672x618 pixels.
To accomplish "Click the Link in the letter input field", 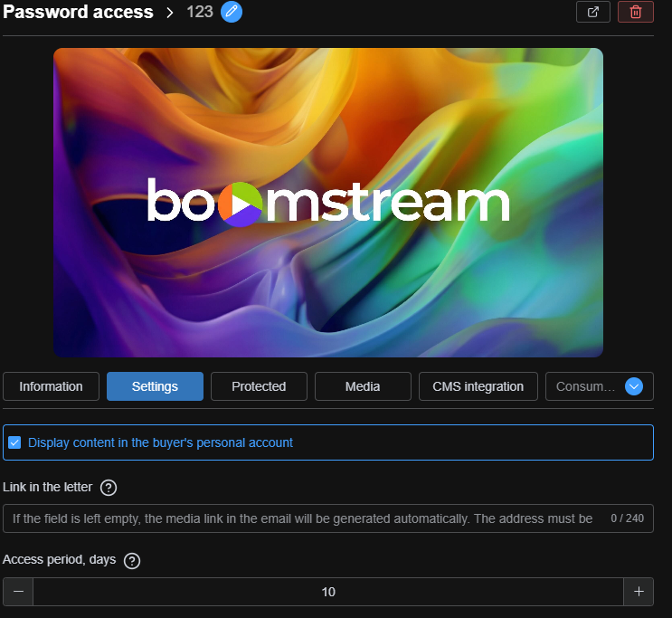I will (x=328, y=518).
